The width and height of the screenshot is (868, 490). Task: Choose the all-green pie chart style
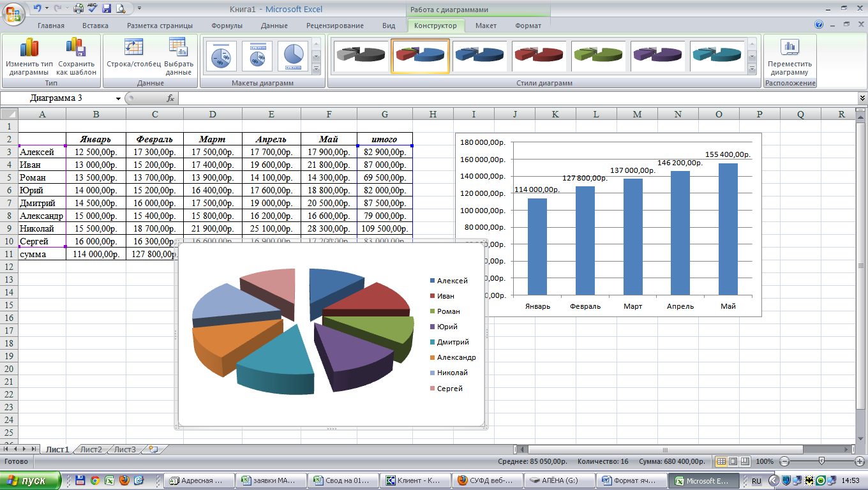point(598,56)
